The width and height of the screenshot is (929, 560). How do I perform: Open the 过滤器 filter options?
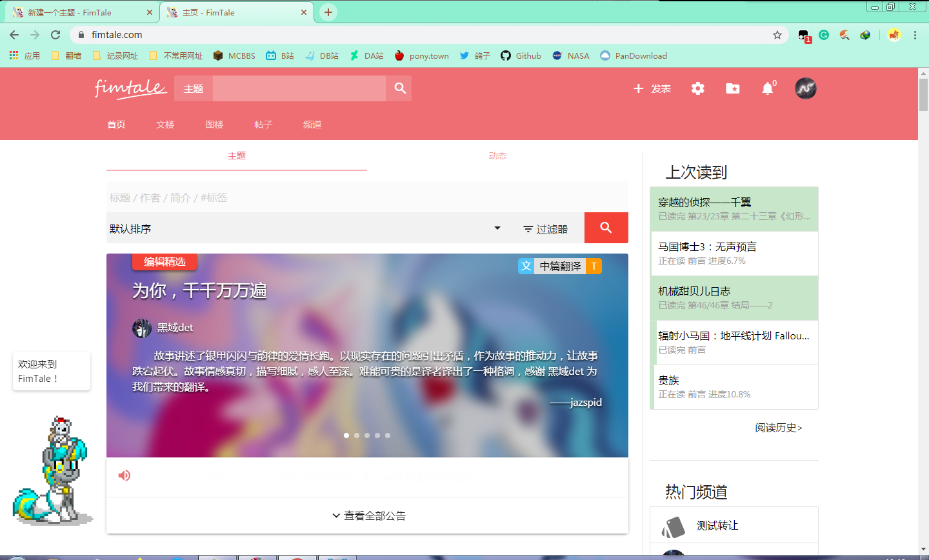546,229
